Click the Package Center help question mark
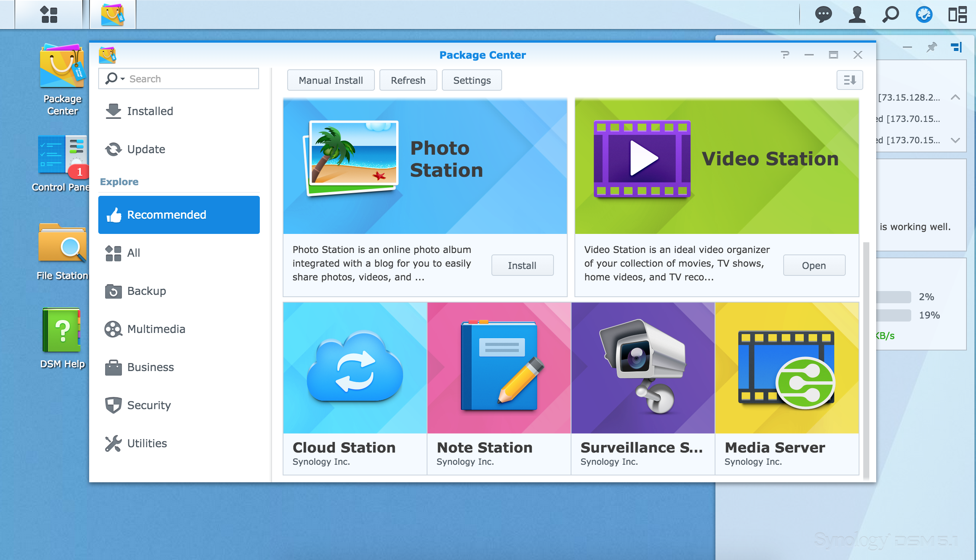The image size is (976, 560). click(x=785, y=55)
